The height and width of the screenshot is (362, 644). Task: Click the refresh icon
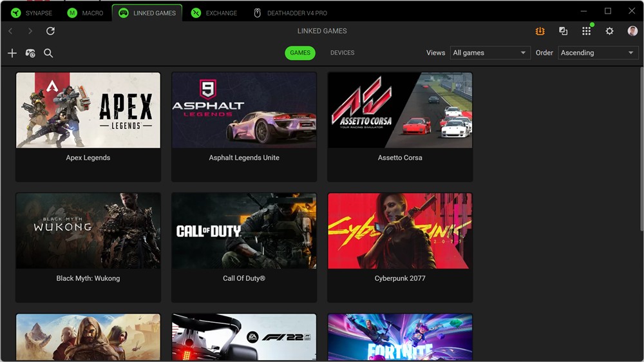coord(50,31)
